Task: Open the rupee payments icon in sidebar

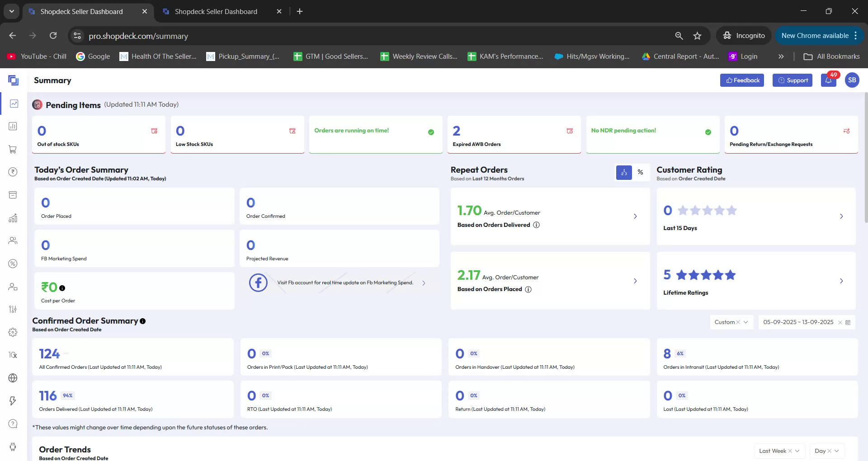Action: coord(13,172)
